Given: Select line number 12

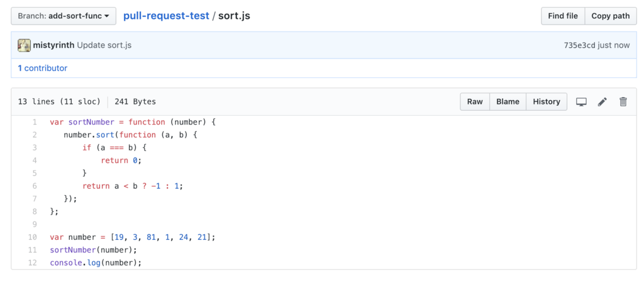Looking at the screenshot, I should click(32, 262).
